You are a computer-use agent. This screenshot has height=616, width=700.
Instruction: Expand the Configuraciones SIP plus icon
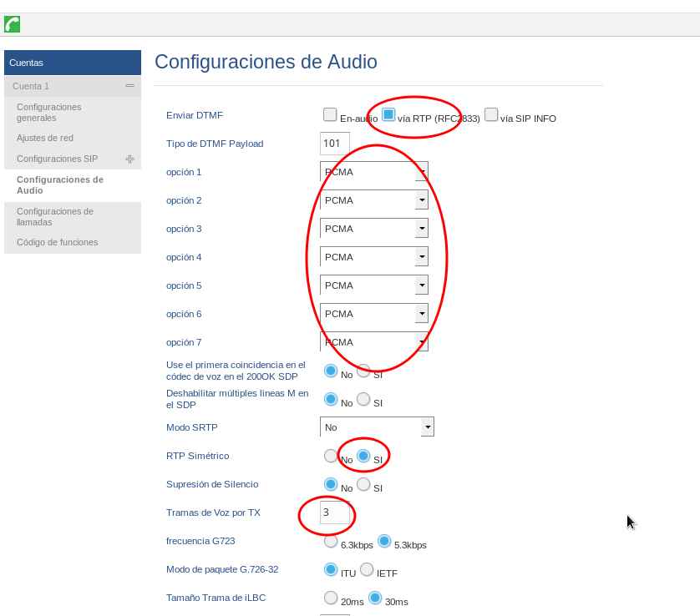[129, 159]
